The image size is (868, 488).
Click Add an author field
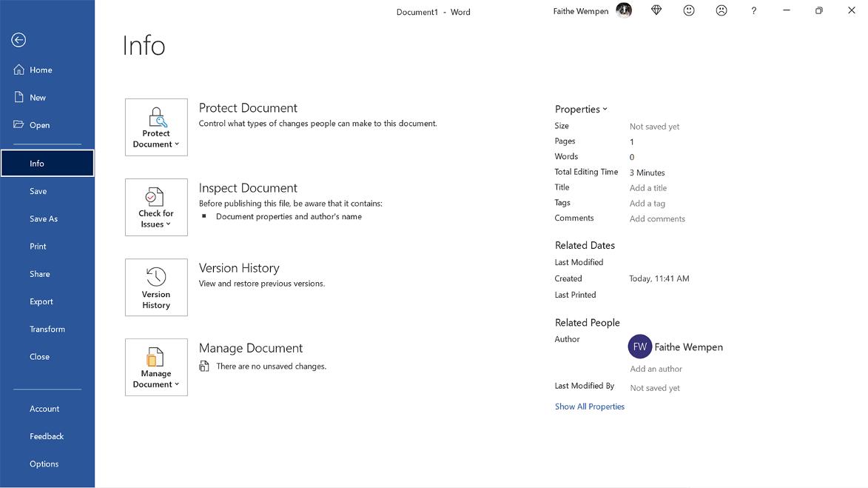656,369
